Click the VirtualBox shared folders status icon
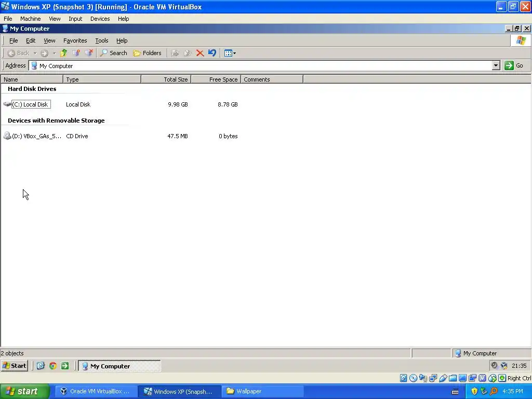532x399 pixels. 453,378
